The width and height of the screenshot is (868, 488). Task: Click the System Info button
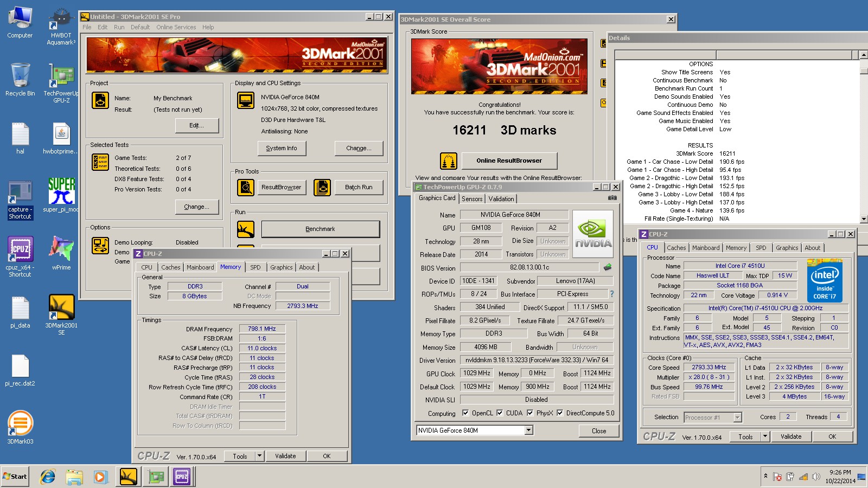pyautogui.click(x=282, y=148)
